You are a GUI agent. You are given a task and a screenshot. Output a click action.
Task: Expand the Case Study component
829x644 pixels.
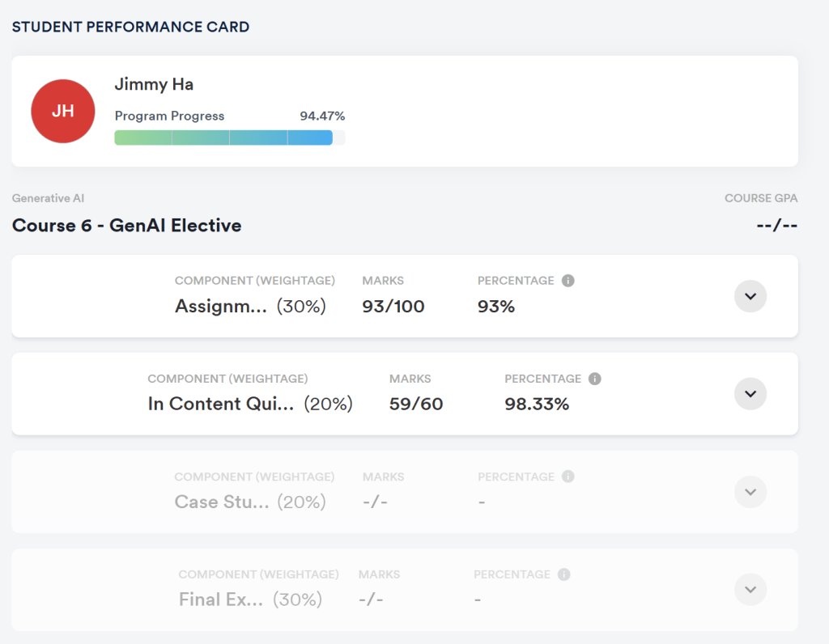click(750, 492)
